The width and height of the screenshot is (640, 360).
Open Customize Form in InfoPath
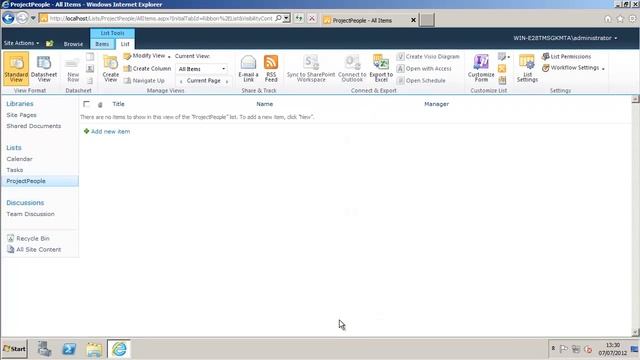[481, 69]
